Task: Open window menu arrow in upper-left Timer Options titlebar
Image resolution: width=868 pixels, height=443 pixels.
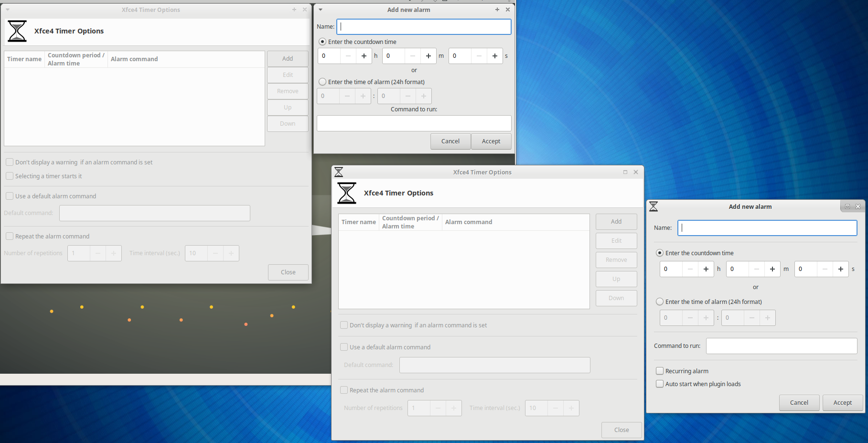Action: 8,10
